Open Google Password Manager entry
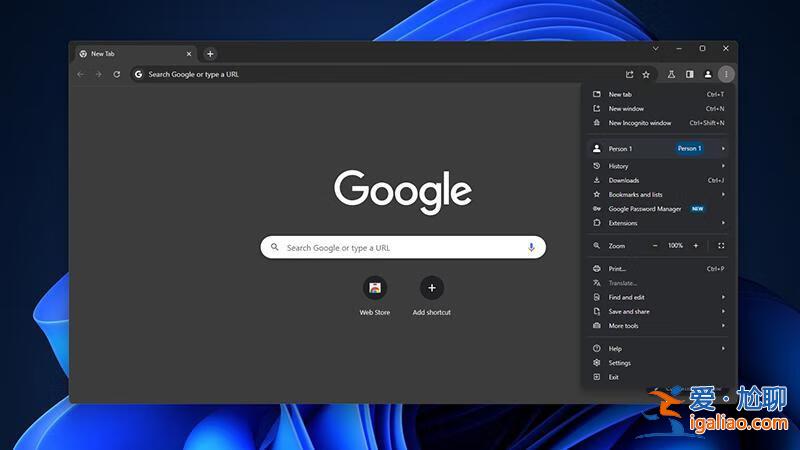The height and width of the screenshot is (450, 800). pos(645,209)
